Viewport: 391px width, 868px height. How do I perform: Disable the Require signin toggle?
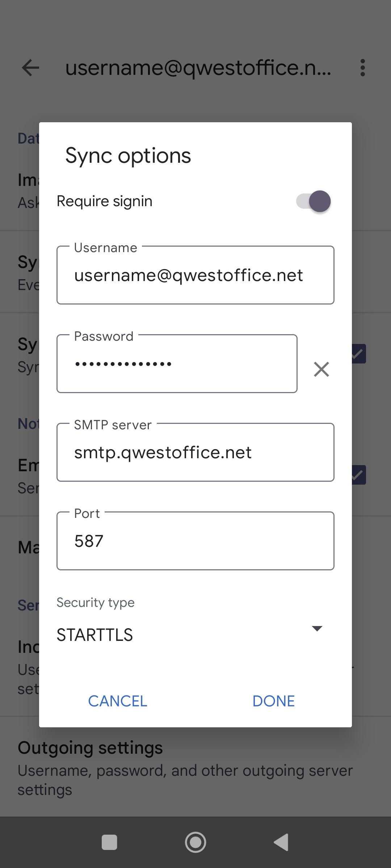pos(313,201)
